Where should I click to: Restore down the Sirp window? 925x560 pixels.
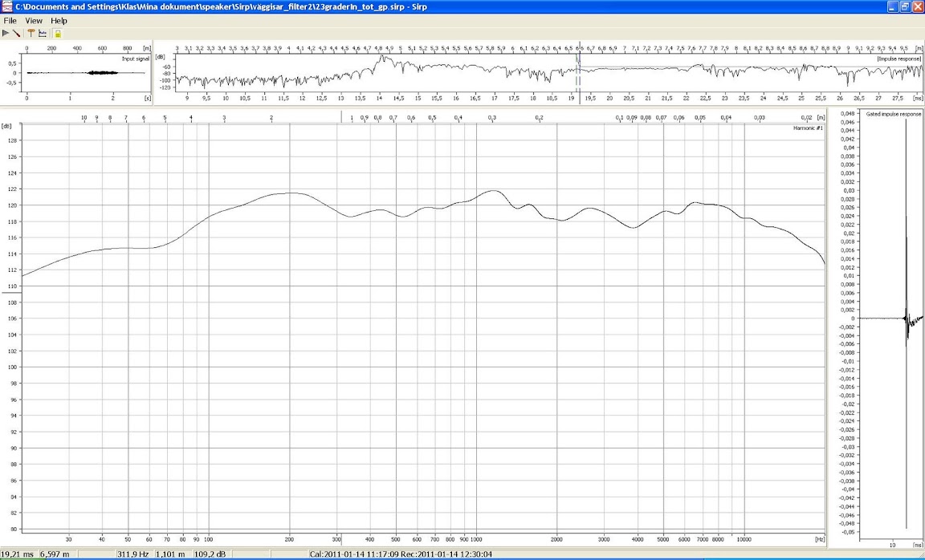pyautogui.click(x=905, y=6)
